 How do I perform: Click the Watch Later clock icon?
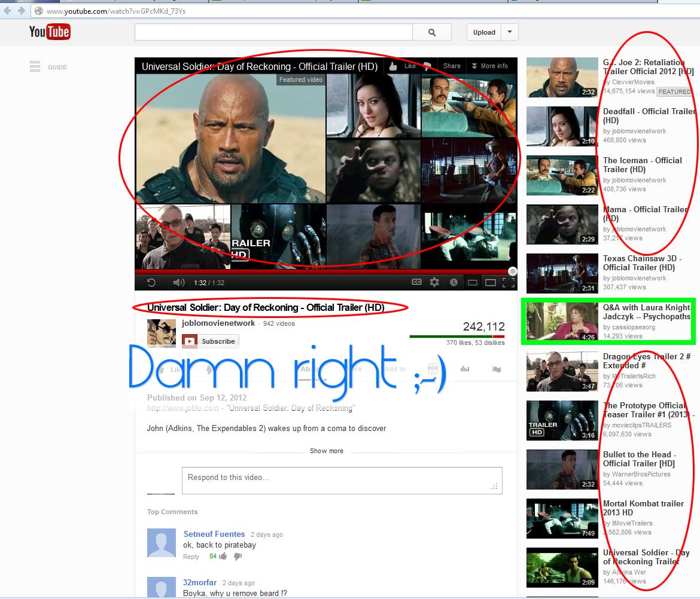pyautogui.click(x=454, y=282)
